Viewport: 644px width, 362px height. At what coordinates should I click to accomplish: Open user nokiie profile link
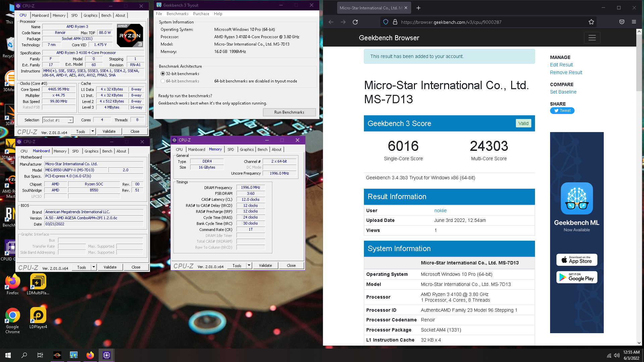tap(440, 210)
